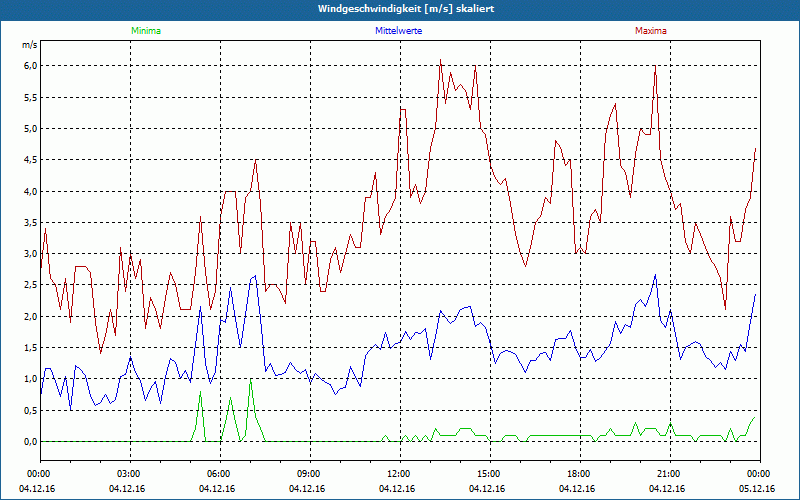Click the 21:00 time axis label
This screenshot has width=800, height=500.
670,474
